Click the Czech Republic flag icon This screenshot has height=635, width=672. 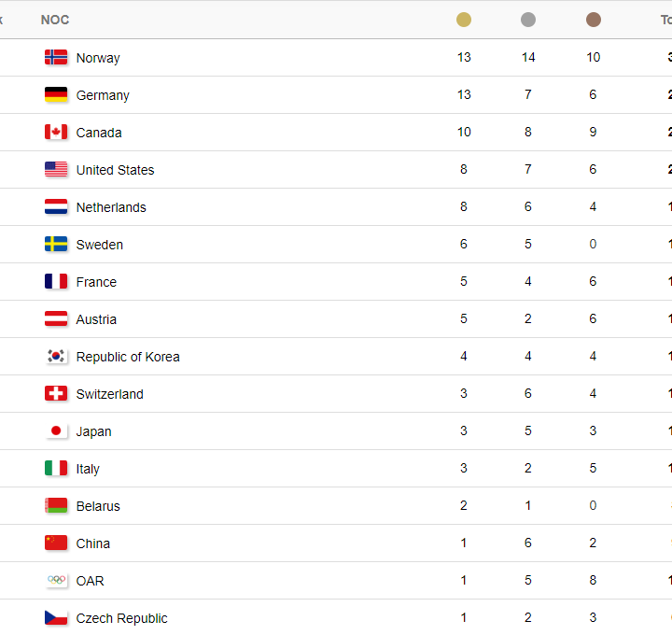tap(56, 618)
